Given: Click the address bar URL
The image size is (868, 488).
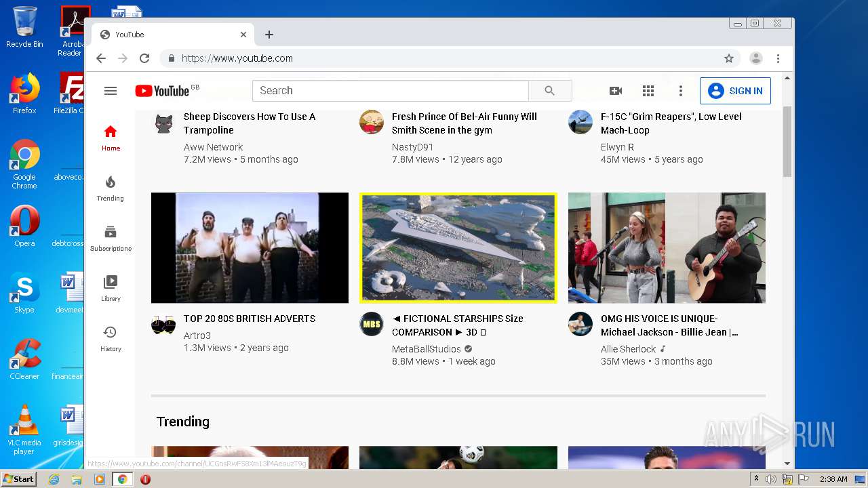Looking at the screenshot, I should tap(237, 58).
